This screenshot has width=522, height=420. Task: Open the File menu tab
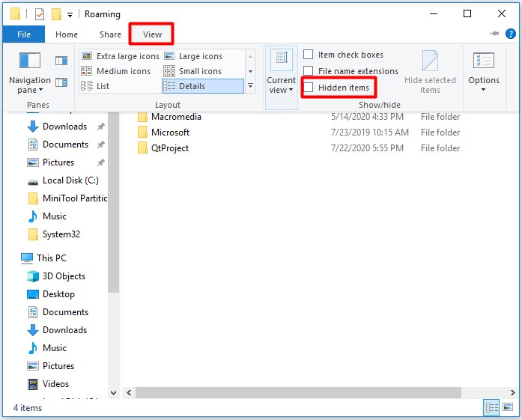pyautogui.click(x=24, y=34)
